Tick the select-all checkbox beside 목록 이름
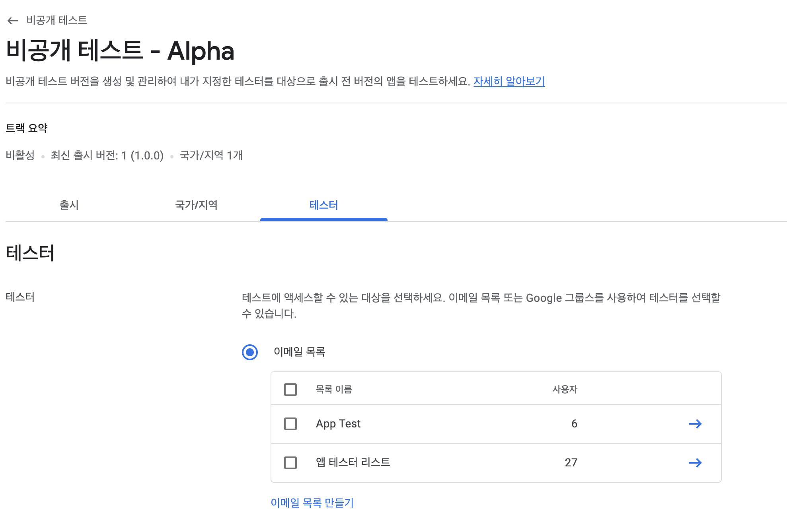 (x=290, y=390)
